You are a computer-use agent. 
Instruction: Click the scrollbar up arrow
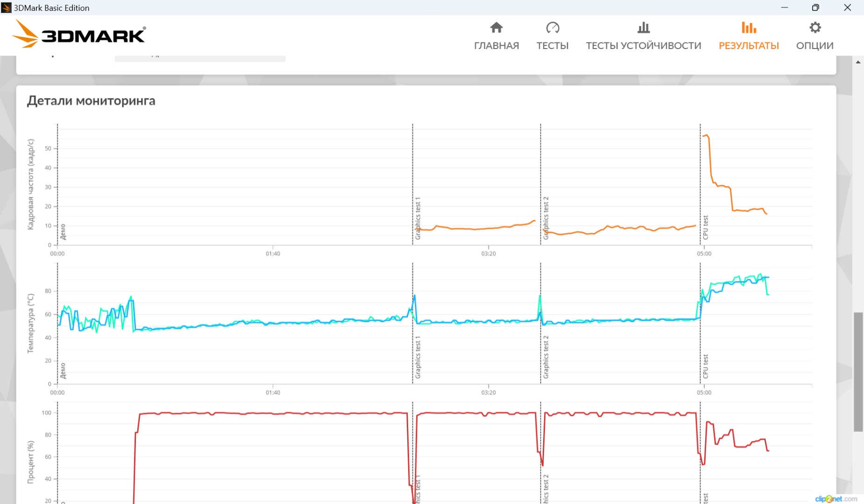[858, 62]
